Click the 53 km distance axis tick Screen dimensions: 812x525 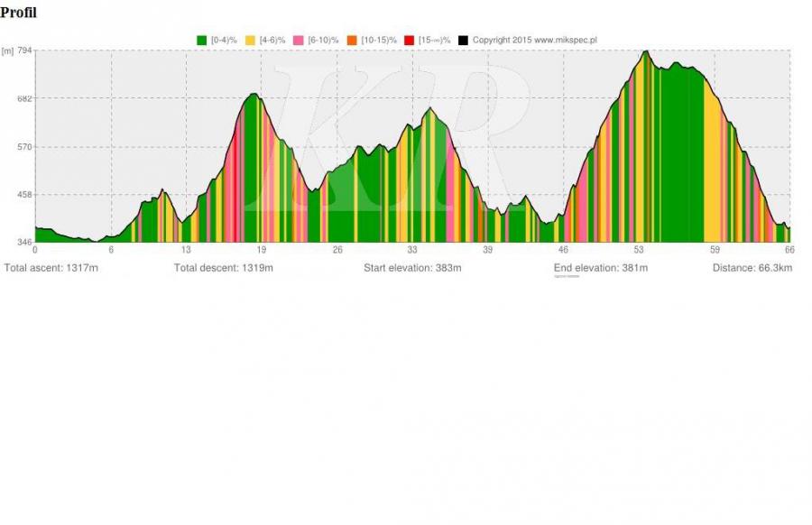639,250
